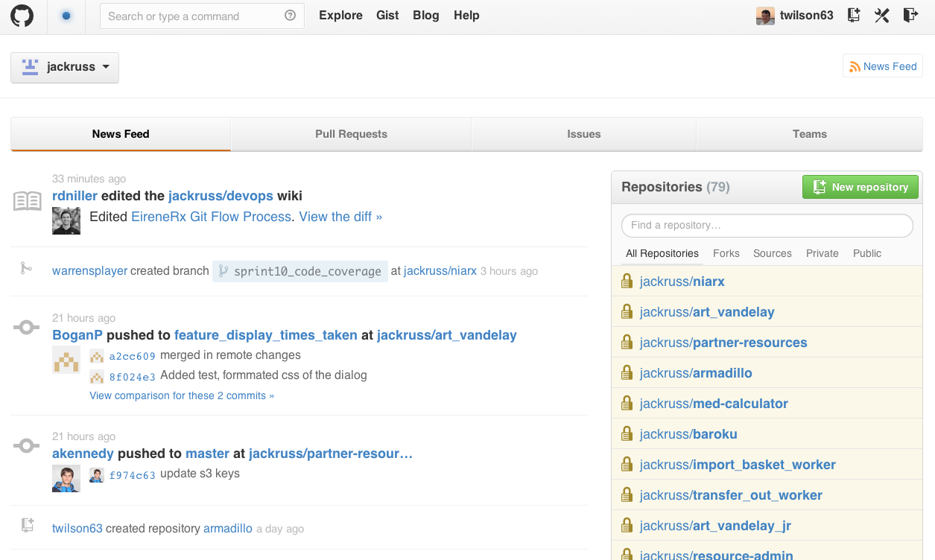Click the green New repository button
Image resolution: width=935 pixels, height=560 pixels.
[860, 187]
